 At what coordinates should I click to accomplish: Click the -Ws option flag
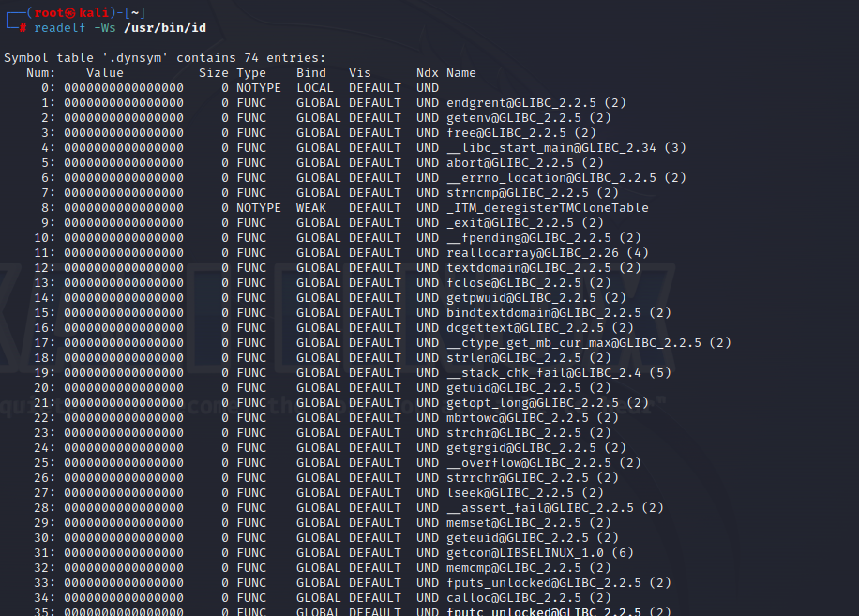click(x=105, y=28)
